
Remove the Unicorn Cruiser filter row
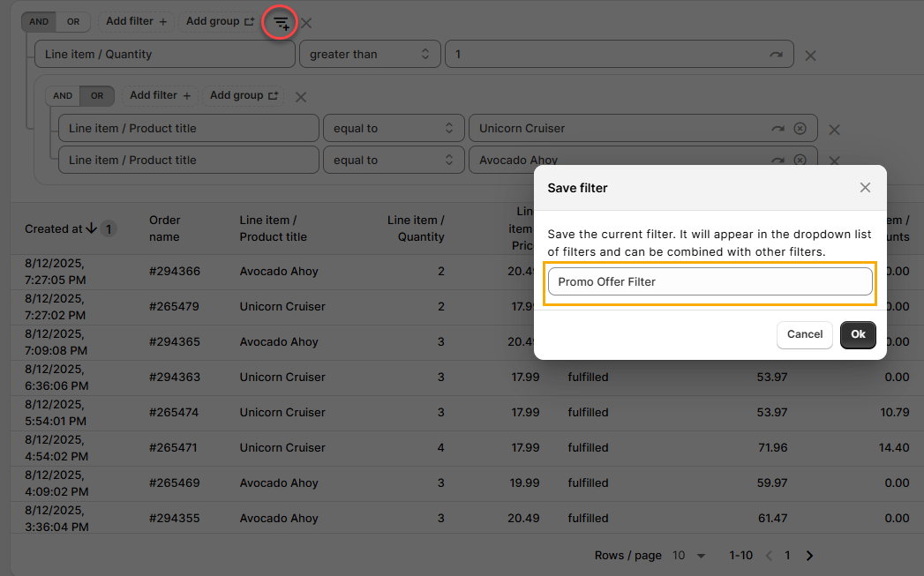(x=834, y=130)
